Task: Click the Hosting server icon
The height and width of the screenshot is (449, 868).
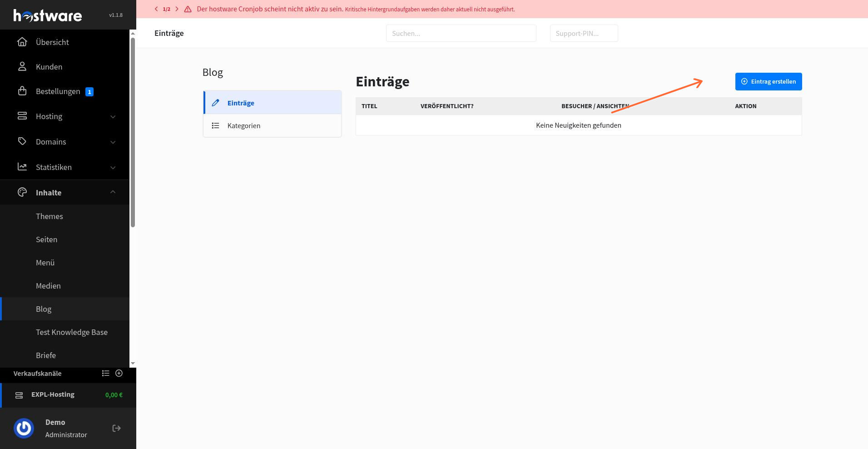Action: (22, 116)
